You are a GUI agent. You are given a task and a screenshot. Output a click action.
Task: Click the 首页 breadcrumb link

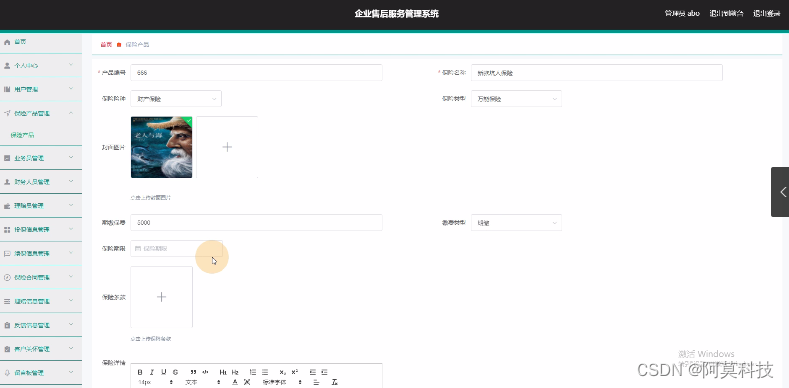click(106, 45)
